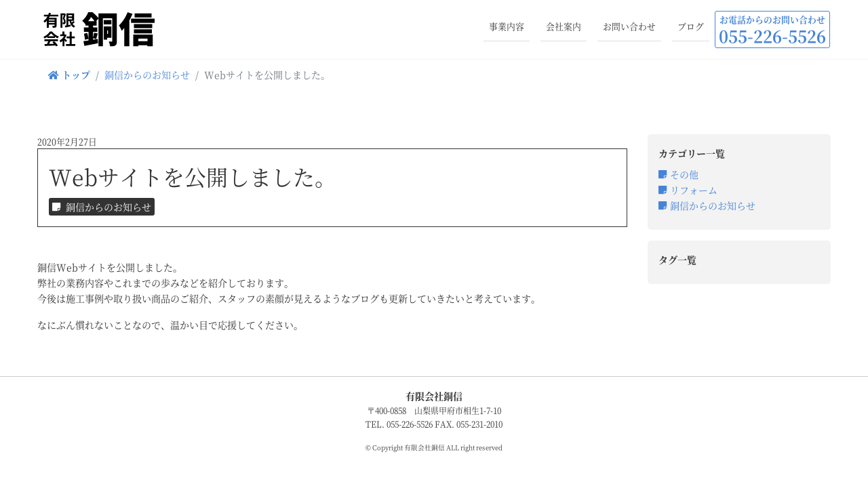Click the 有限会社銅信 company logo
Image resolution: width=868 pixels, height=488 pixels.
point(99,30)
